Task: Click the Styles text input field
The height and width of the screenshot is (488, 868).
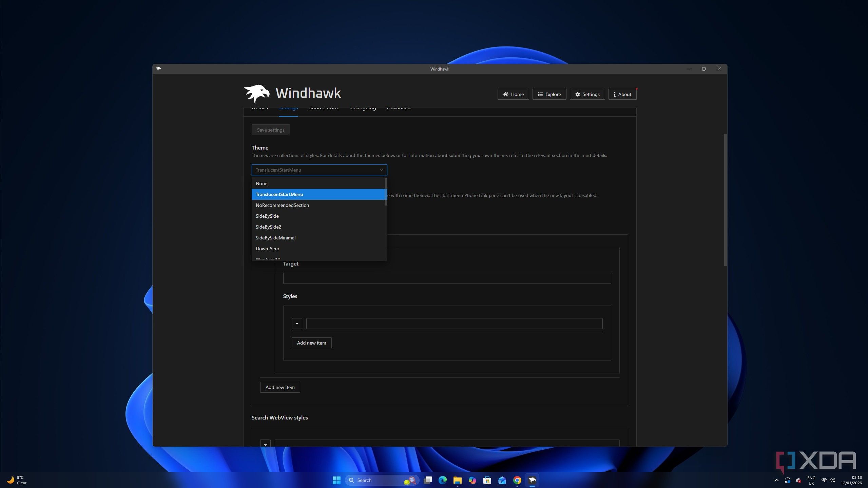Action: 454,324
